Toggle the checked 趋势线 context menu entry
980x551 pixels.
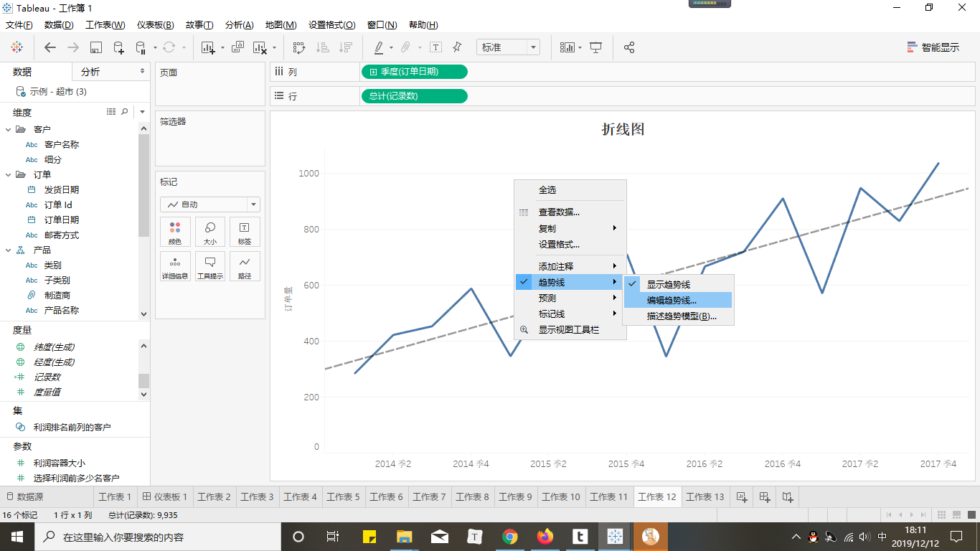coord(570,282)
